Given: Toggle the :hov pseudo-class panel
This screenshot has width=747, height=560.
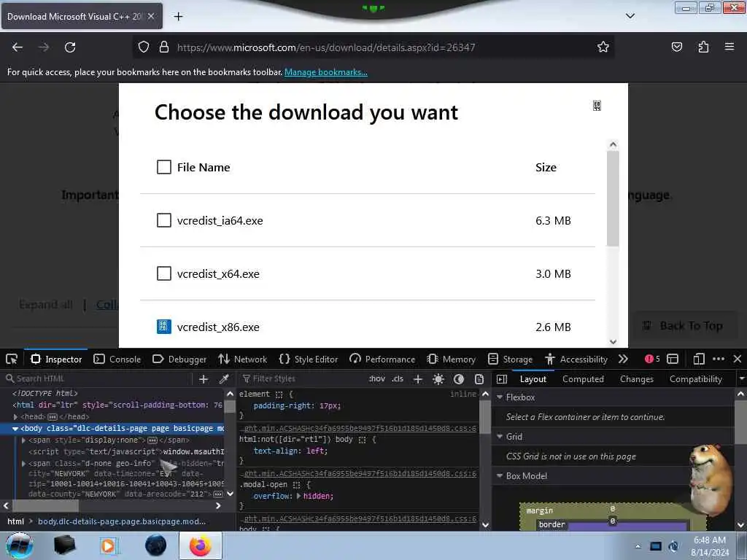Looking at the screenshot, I should pyautogui.click(x=377, y=379).
